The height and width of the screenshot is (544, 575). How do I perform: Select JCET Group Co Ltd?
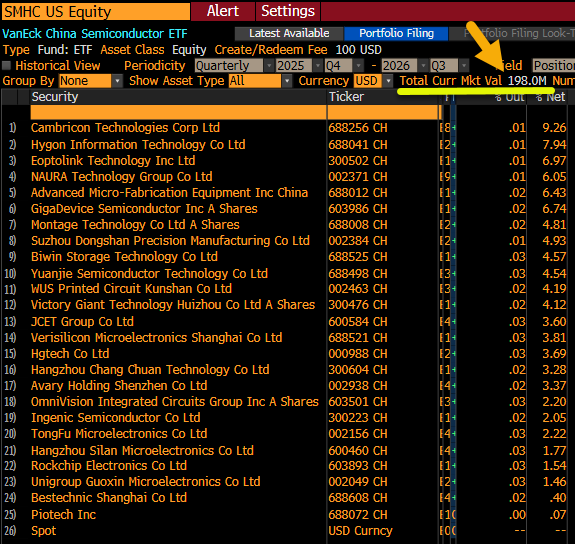[x=83, y=322]
